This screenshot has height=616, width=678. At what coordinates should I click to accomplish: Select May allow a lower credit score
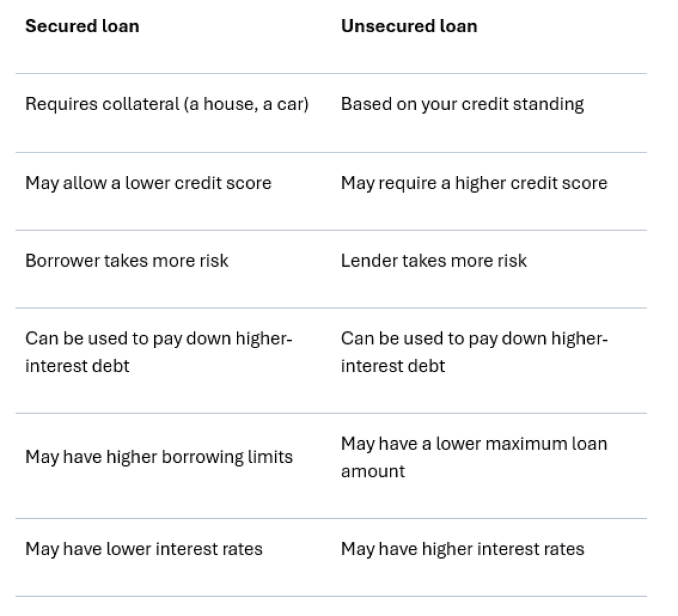coord(149,183)
